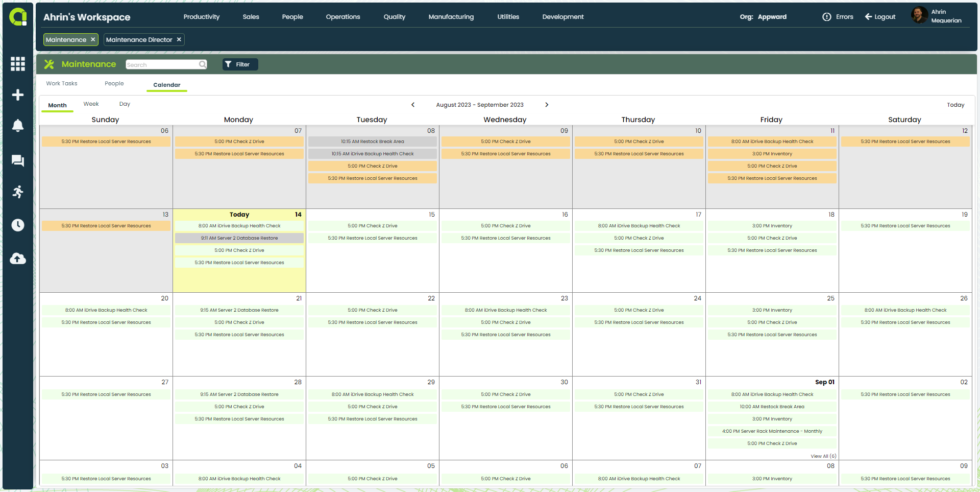Click Ahrin's Workspace title
Image resolution: width=980 pixels, height=492 pixels.
[x=87, y=17]
